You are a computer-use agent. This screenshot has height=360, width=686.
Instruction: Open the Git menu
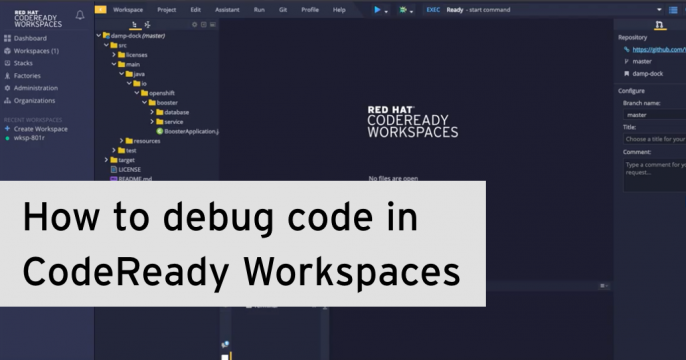point(283,10)
